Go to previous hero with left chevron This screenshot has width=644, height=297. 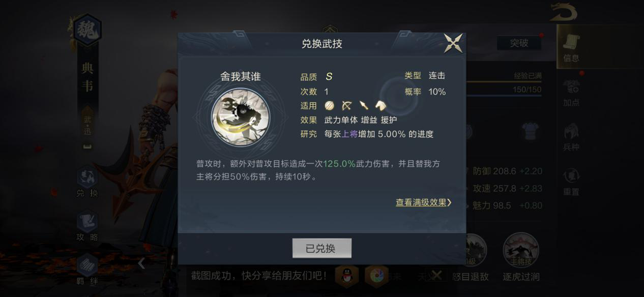click(141, 263)
